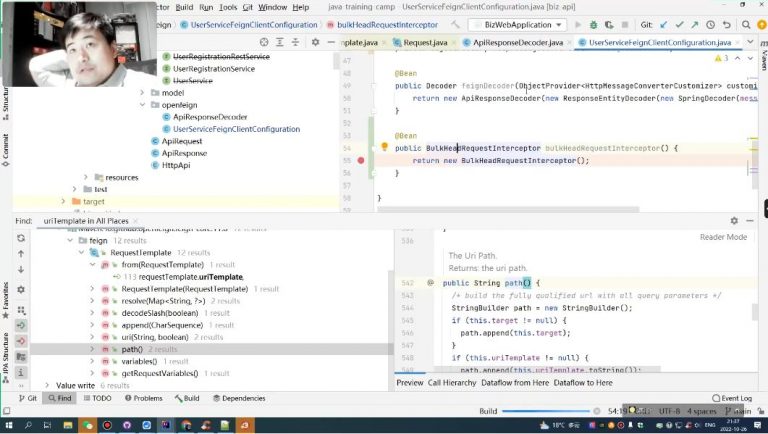Viewport: 768px width, 434px height.
Task: Enable Reader Mode in the preview editor
Action: click(723, 237)
